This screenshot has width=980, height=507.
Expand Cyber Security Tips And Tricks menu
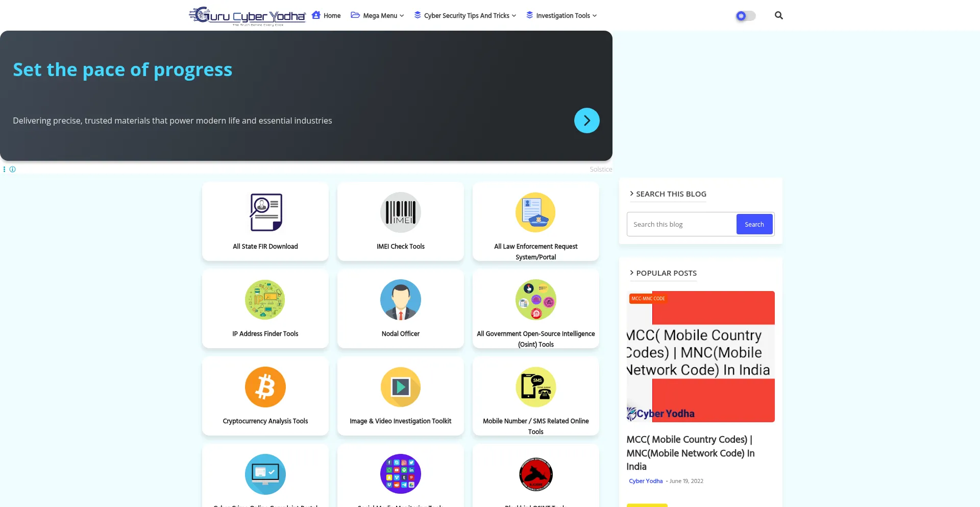(x=465, y=16)
